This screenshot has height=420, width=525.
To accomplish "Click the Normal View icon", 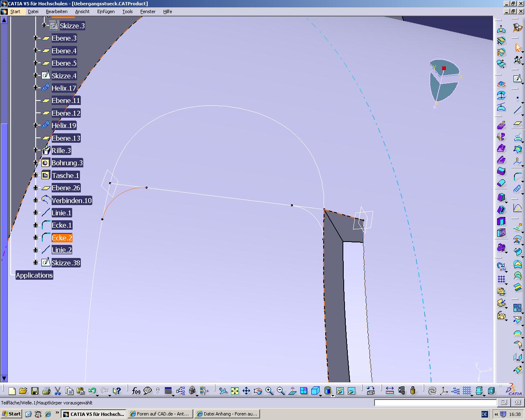I will [292, 391].
